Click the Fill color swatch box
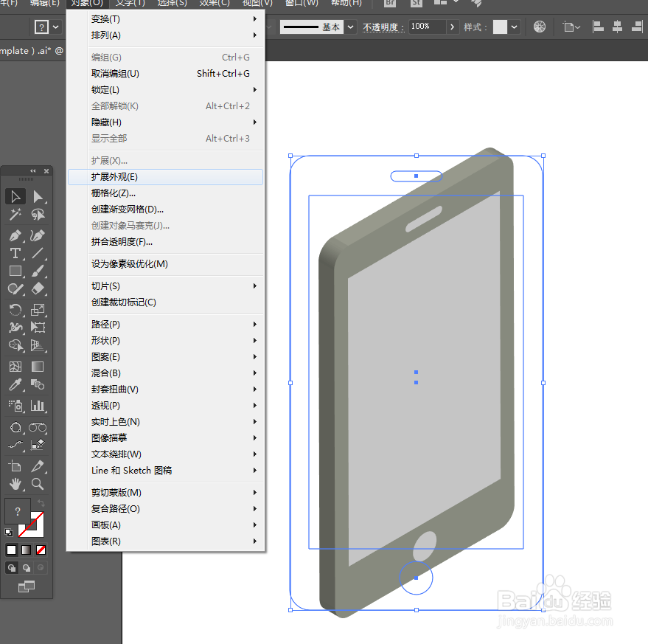648x644 pixels. click(18, 511)
